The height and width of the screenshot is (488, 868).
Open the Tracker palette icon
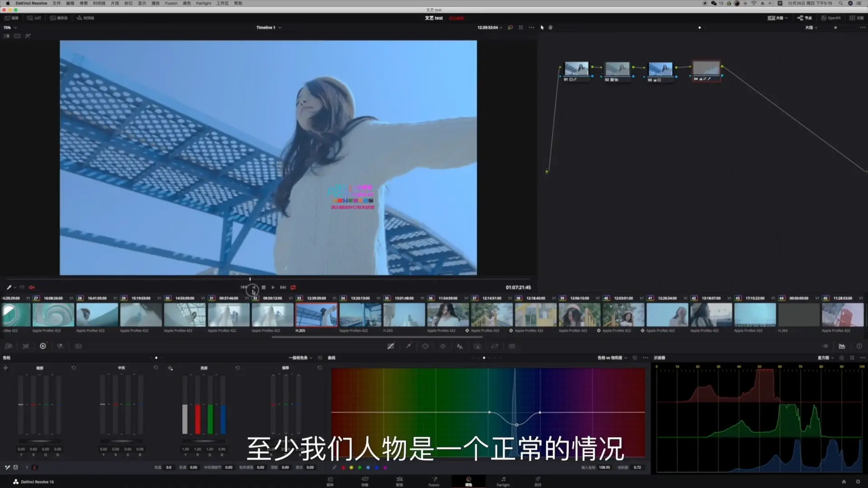coord(443,346)
